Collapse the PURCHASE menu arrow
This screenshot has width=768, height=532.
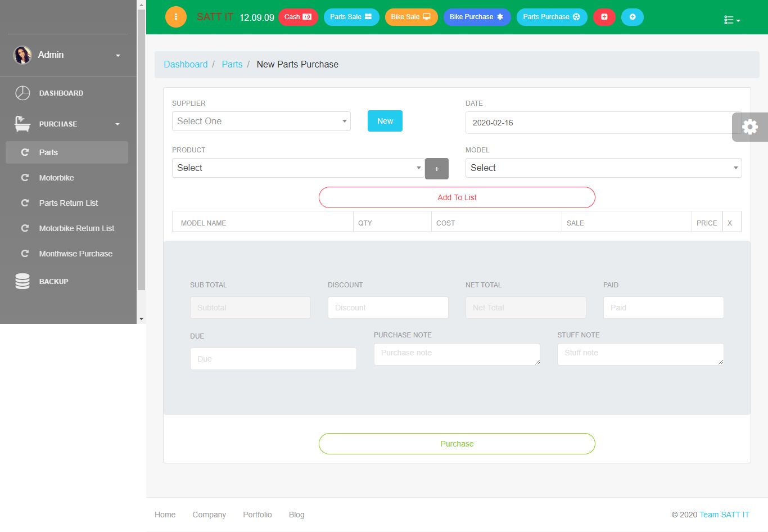tap(118, 124)
